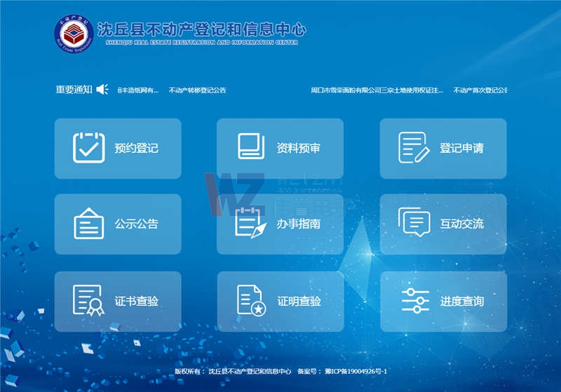Click the 沈丘县不动产登记和信息中心 header title
The width and height of the screenshot is (561, 392).
201,29
